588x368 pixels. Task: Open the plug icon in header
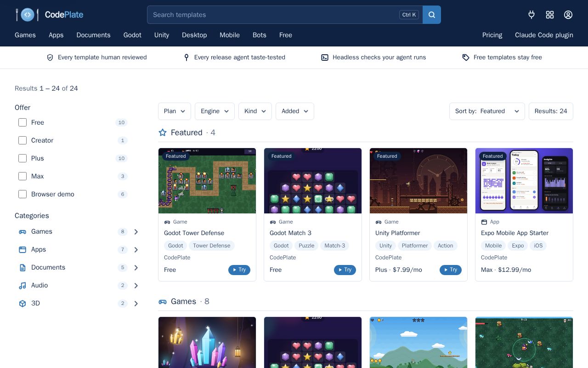pos(531,15)
